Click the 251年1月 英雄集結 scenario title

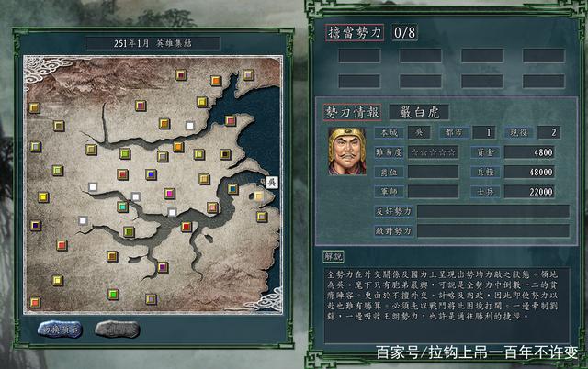(153, 43)
